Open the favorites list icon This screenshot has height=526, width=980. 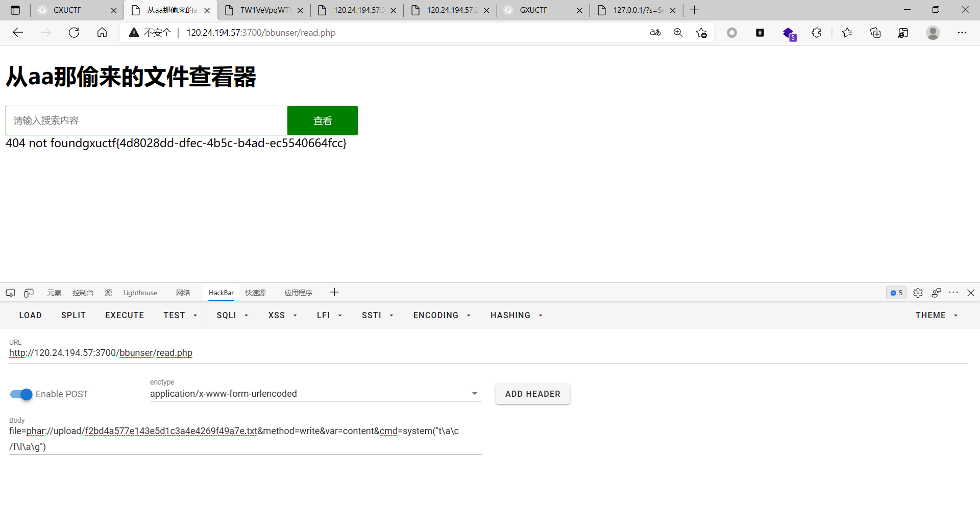tap(847, 33)
